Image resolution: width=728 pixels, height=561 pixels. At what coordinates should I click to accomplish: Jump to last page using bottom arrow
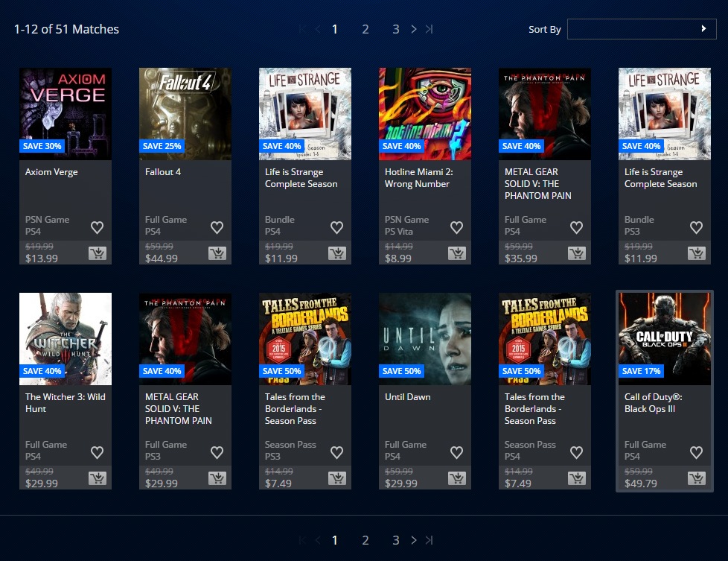tap(429, 540)
